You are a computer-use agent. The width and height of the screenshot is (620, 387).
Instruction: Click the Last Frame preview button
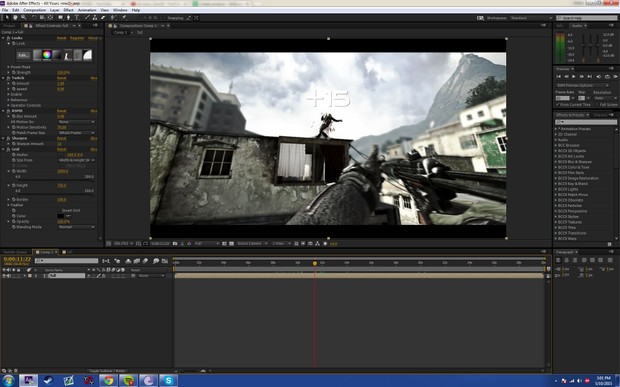pos(590,77)
